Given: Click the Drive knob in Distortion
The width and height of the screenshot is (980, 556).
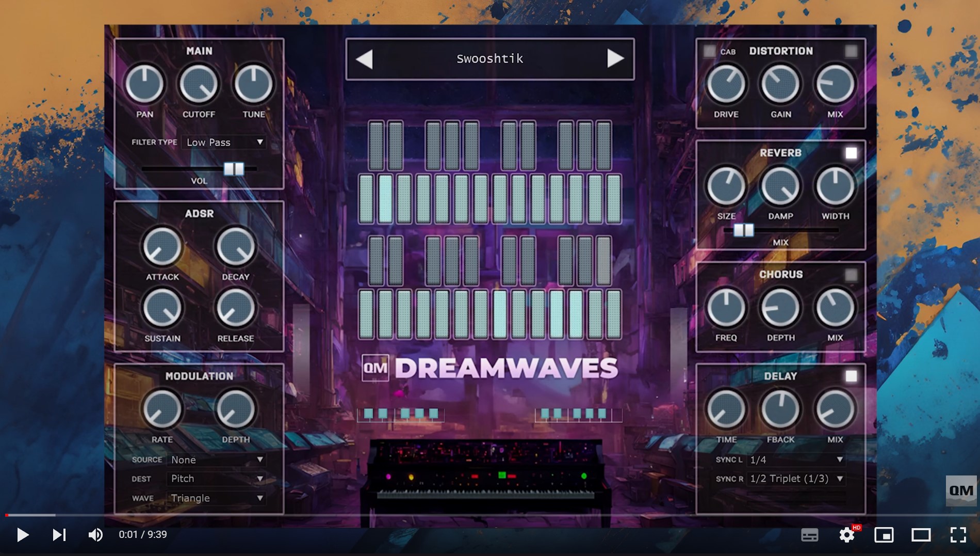Looking at the screenshot, I should [726, 84].
